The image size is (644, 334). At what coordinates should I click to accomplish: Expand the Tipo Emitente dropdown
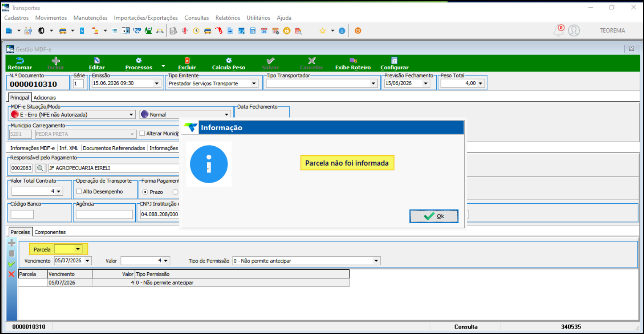click(x=254, y=84)
